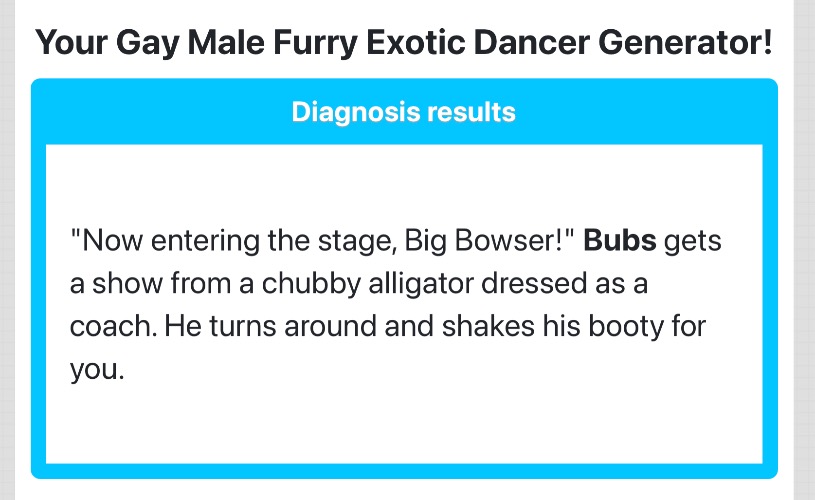Click the word "results" in the blue header
This screenshot has width=815, height=500.
click(x=472, y=111)
